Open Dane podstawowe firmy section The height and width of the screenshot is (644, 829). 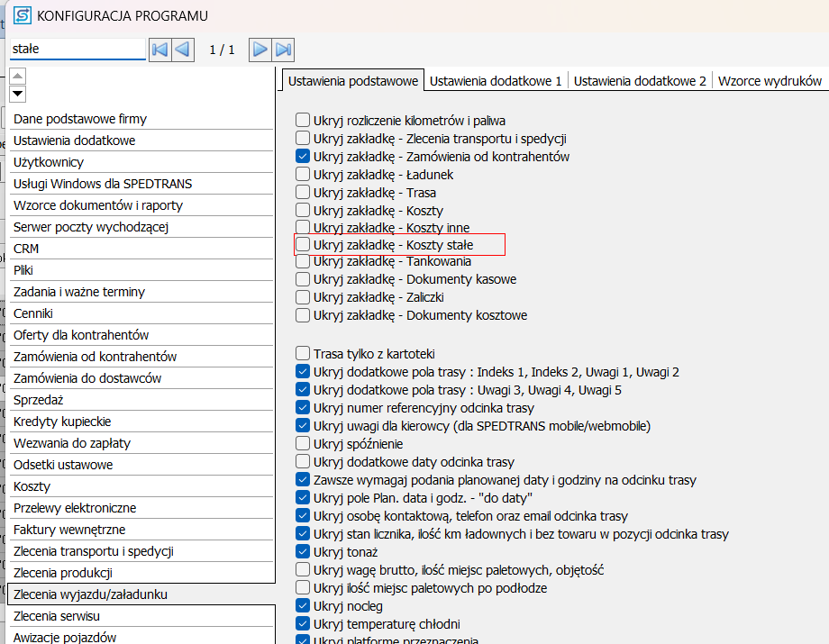[x=80, y=119]
